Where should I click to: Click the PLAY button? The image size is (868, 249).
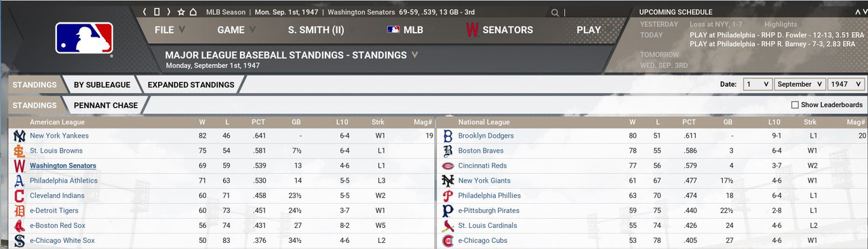coord(589,30)
